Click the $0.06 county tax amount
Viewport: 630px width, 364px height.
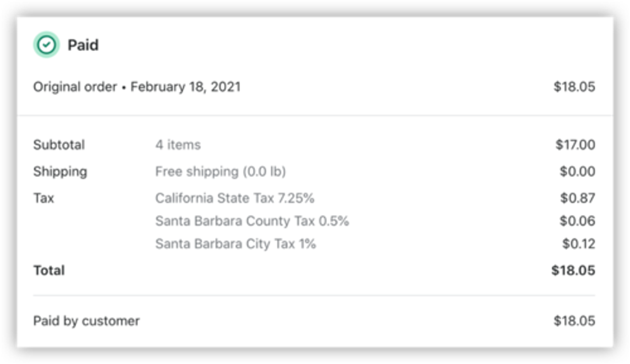[x=577, y=221]
